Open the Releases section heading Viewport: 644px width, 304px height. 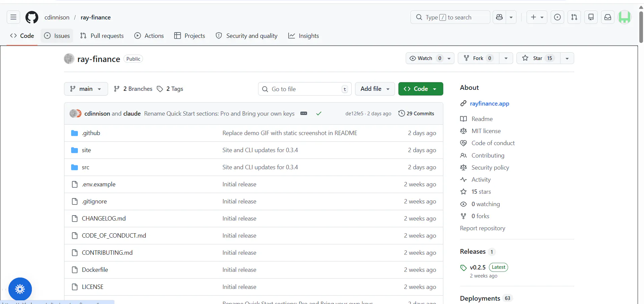coord(473,251)
